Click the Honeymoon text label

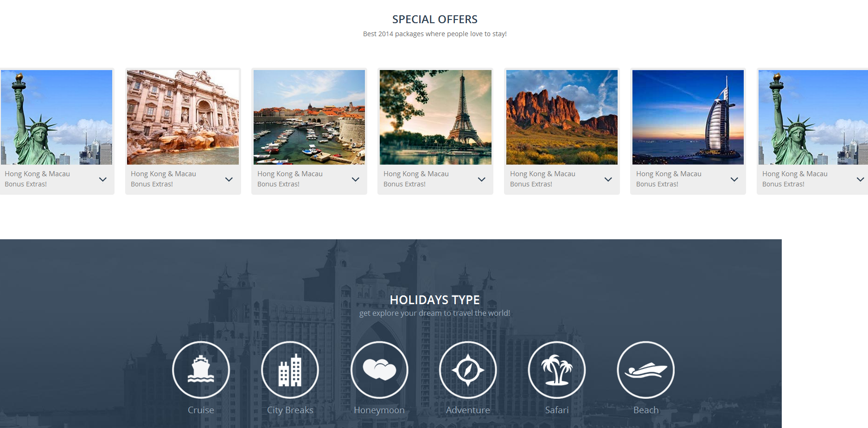click(379, 410)
